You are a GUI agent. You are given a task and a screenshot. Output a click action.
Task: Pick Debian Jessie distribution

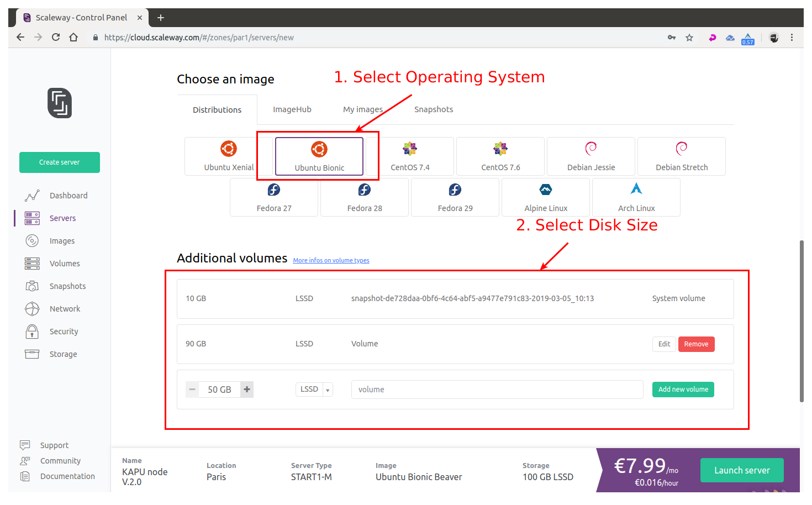[x=591, y=156]
